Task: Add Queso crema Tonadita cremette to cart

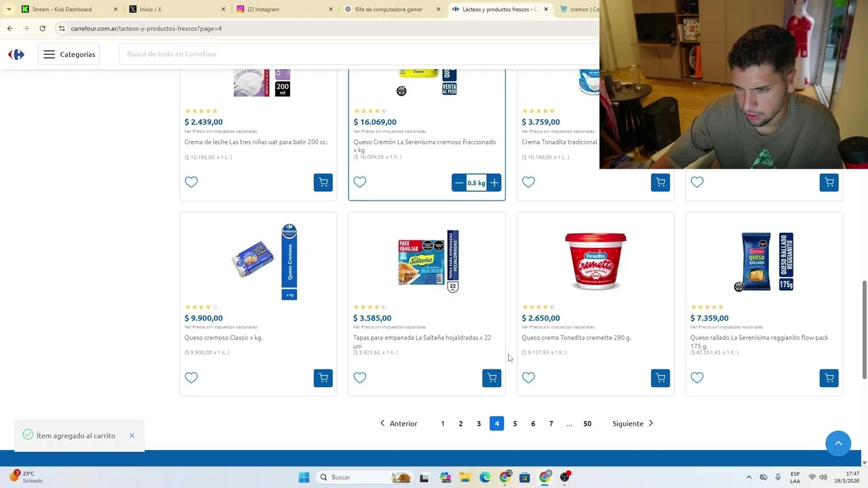Action: [x=660, y=378]
